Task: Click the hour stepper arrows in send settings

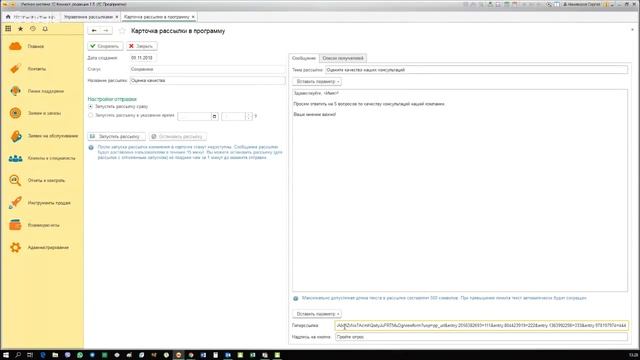Action: click(249, 116)
